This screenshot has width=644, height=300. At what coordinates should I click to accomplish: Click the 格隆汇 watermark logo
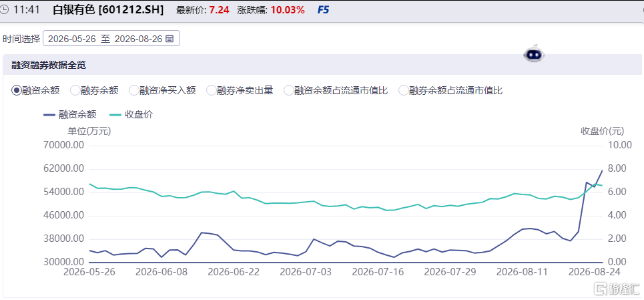tap(618, 288)
